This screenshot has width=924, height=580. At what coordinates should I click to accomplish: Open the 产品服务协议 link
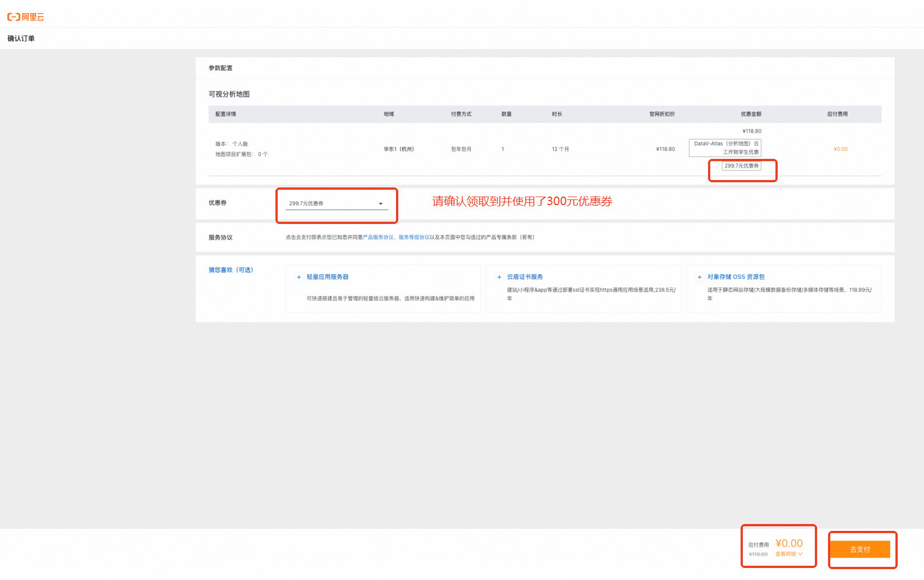pyautogui.click(x=378, y=237)
